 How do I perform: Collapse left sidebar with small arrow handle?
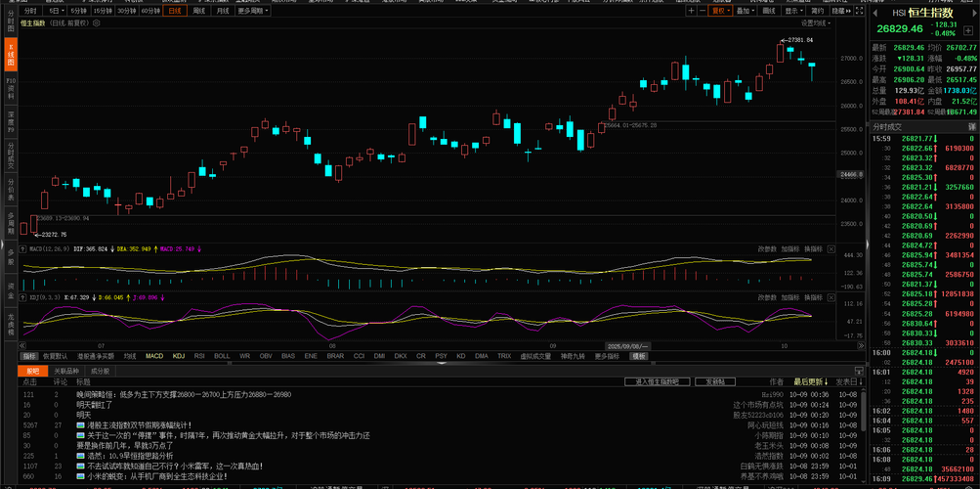[x=2, y=244]
